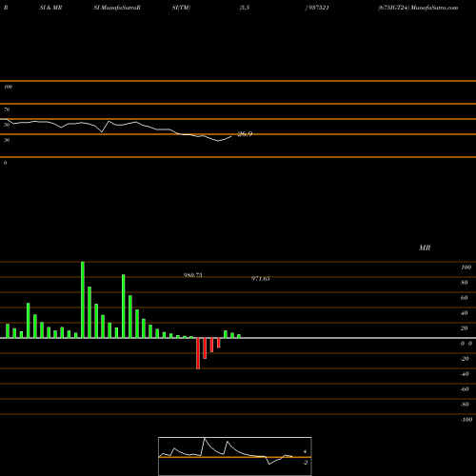The image size is (476, 476).
Task: Click the SI(TM) header text
Action: point(182,8)
